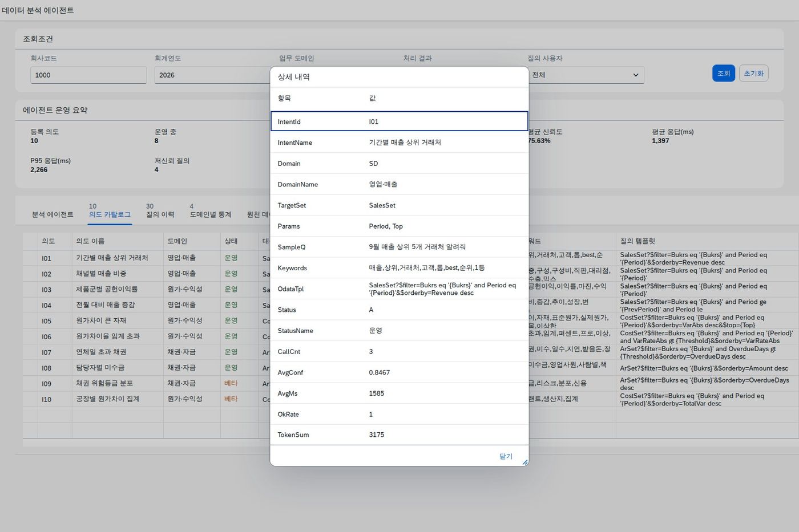Open the 질의 사용자 dropdown arrow
The image size is (799, 532).
tap(636, 75)
